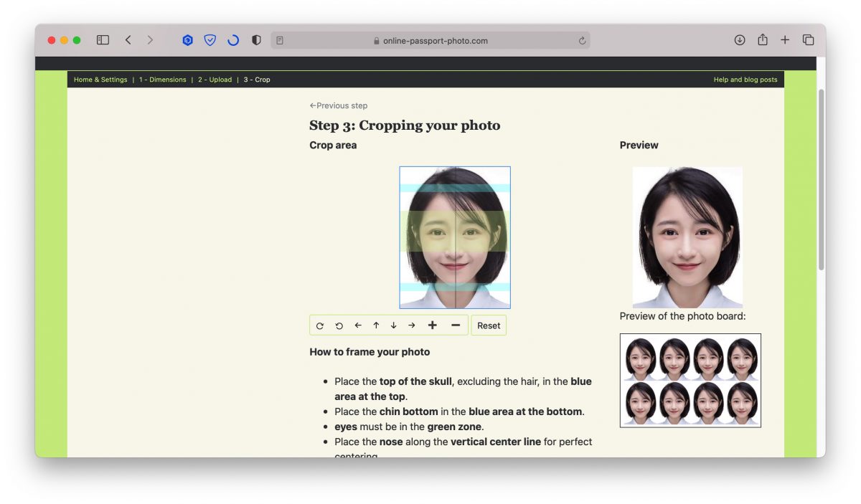Click the 'Crop area' label
This screenshot has width=861, height=504.
(x=333, y=145)
